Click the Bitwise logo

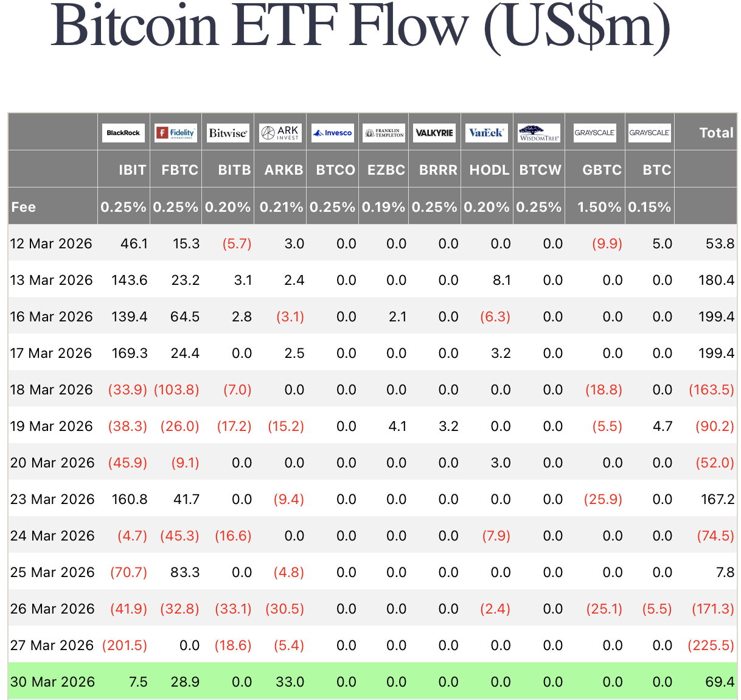tap(228, 133)
